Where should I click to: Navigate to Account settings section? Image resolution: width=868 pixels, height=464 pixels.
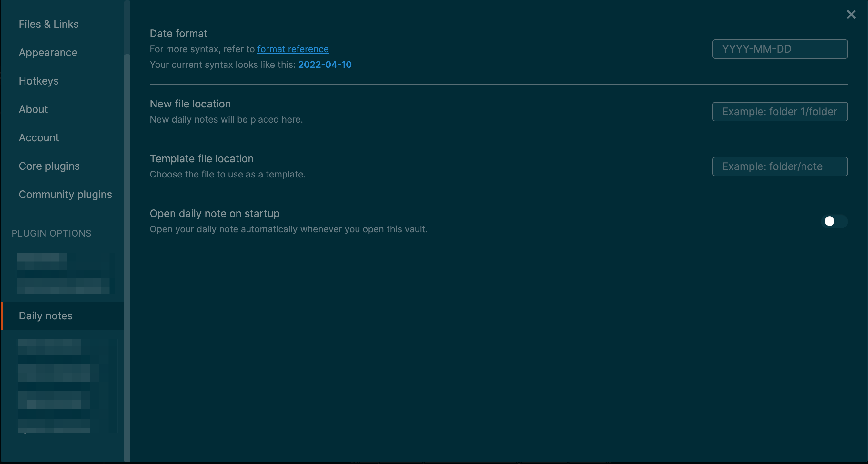pos(38,137)
